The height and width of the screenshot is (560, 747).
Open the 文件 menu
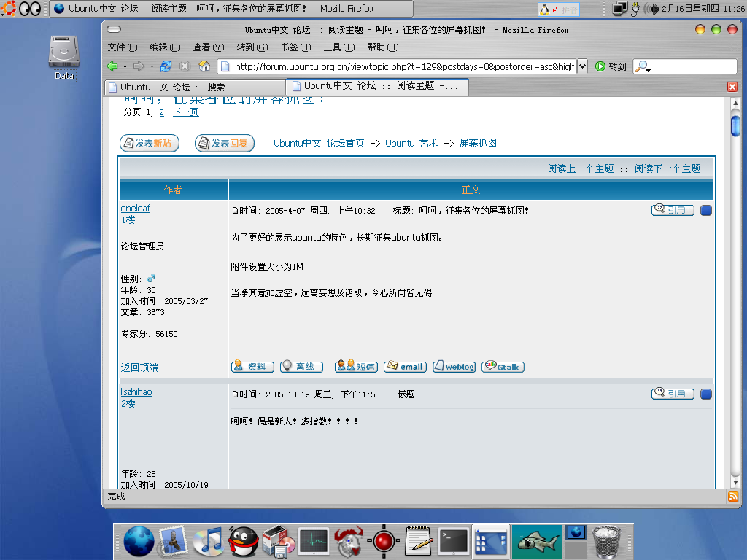123,47
